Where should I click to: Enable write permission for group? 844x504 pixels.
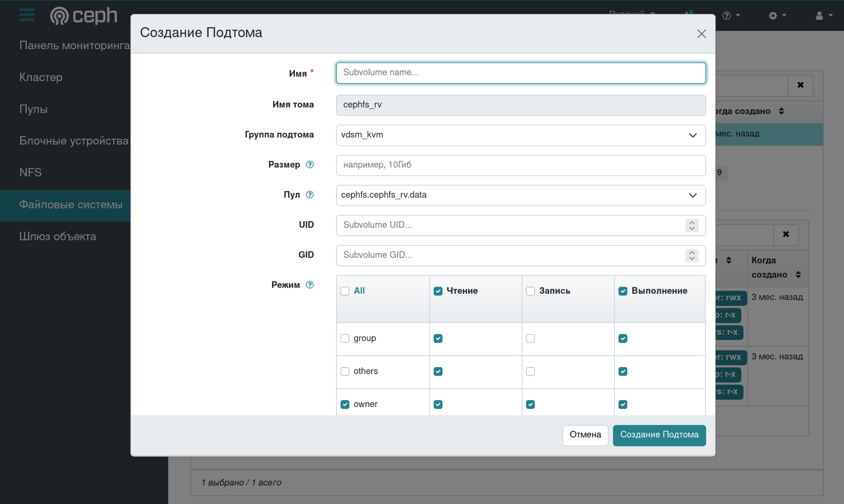pyautogui.click(x=531, y=339)
